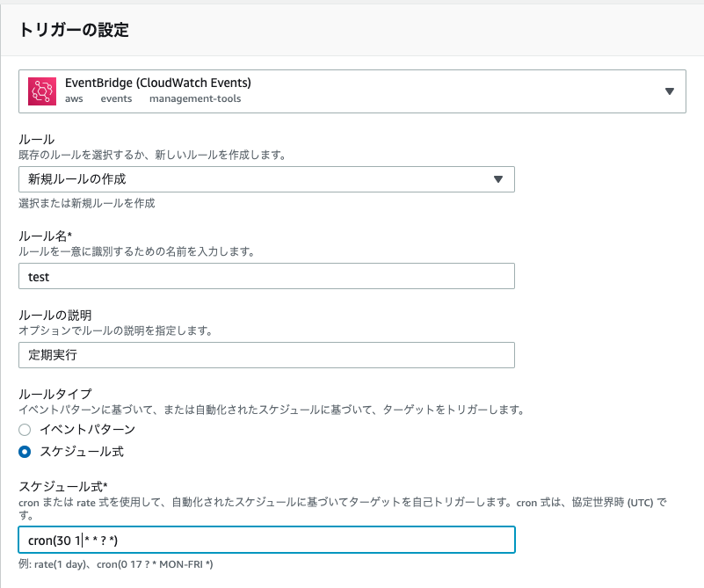
Task: Expand the 新規ルールの作成 rule dropdown
Action: 266,179
